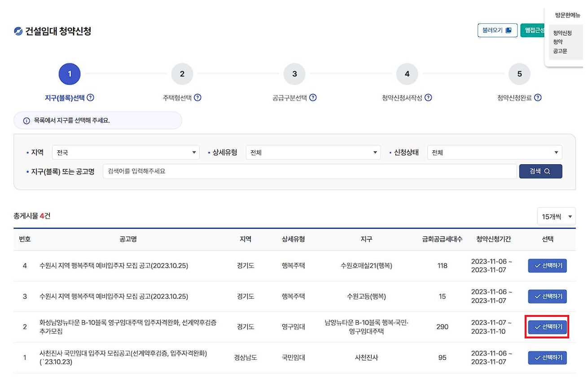Open 청약 in the 방문한메뉴 panel

point(558,42)
